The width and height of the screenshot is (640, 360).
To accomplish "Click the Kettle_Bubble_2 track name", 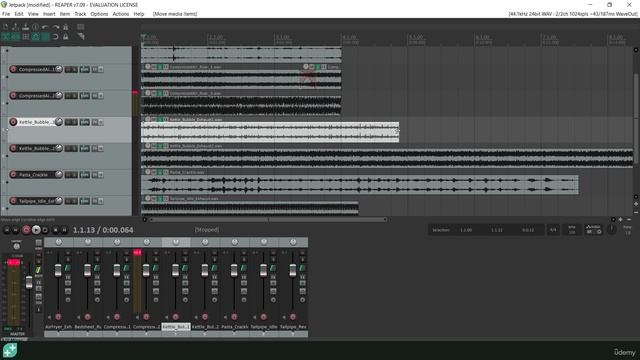I will point(37,149).
